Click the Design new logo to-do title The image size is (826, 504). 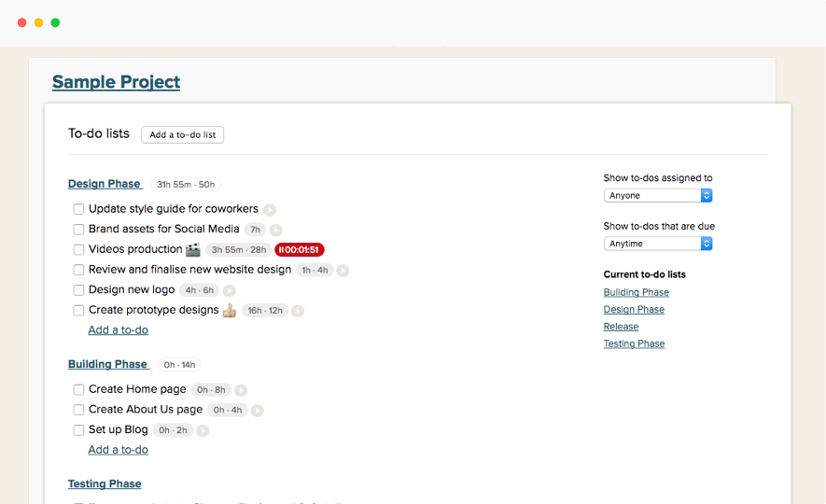132,289
